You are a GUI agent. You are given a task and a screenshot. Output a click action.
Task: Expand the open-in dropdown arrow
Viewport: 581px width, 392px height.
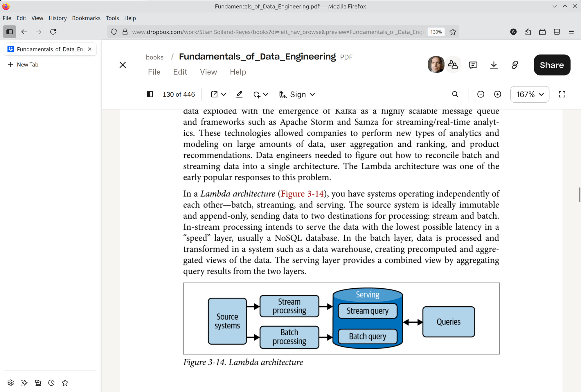click(x=224, y=94)
